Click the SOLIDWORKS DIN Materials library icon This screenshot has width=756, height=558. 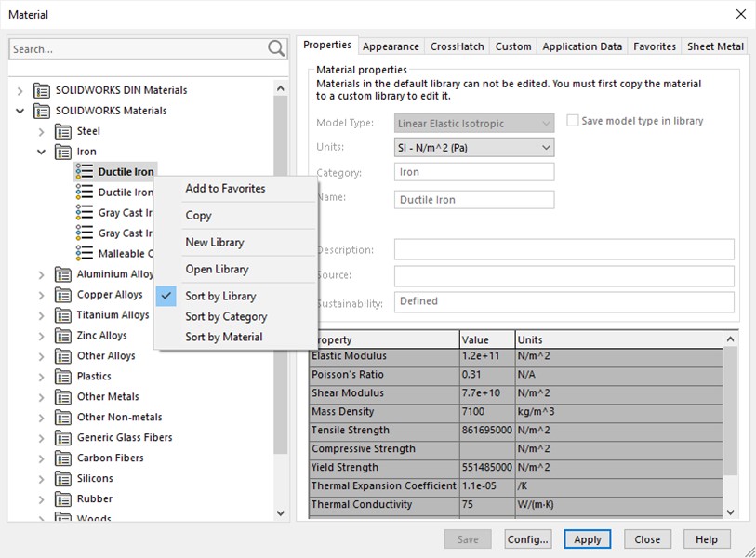[42, 89]
